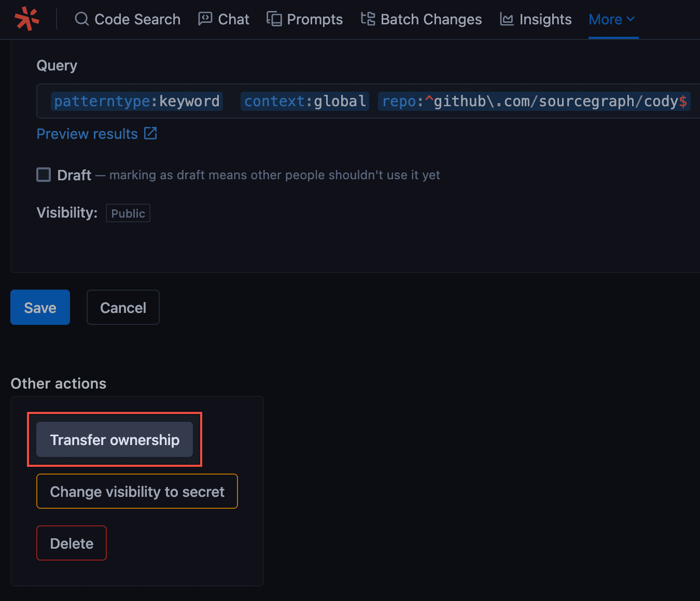Click the Batch Changes icon
This screenshot has width=700, height=601.
368,19
